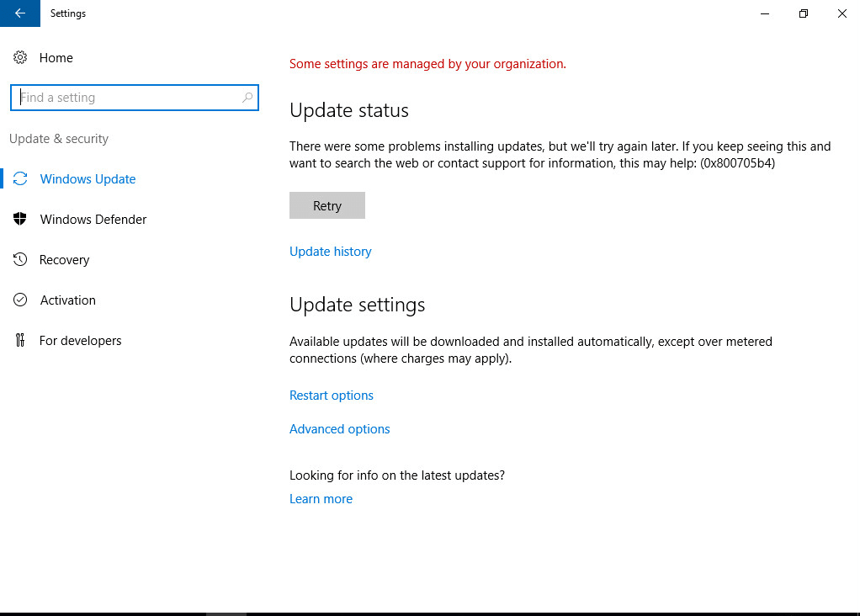Click the Recovery clock icon
The image size is (860, 616).
pyautogui.click(x=20, y=259)
